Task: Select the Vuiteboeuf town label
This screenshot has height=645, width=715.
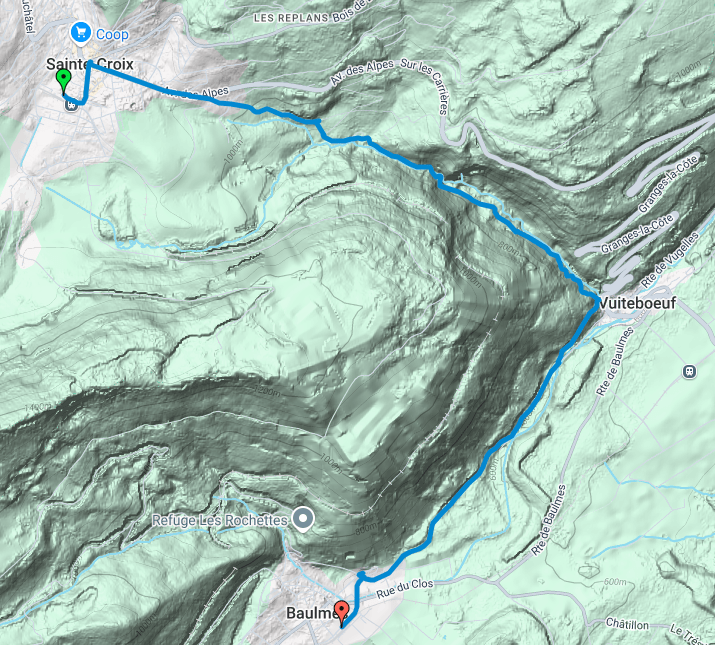Action: click(637, 303)
